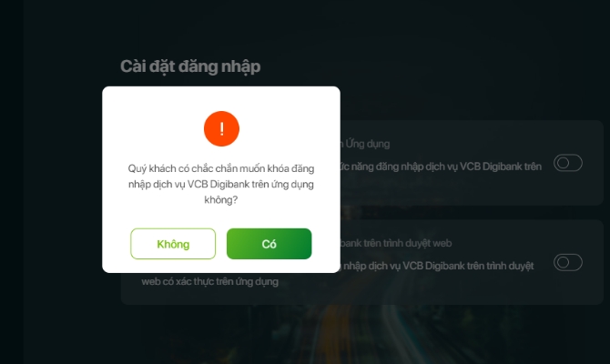Click the dialog's confirmation question text
610x364 pixels.
point(221,184)
